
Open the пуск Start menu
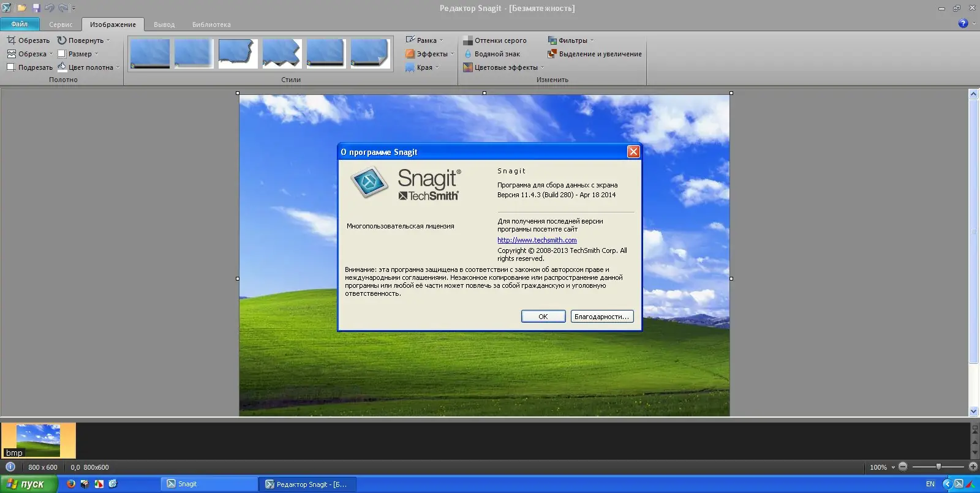(x=29, y=484)
